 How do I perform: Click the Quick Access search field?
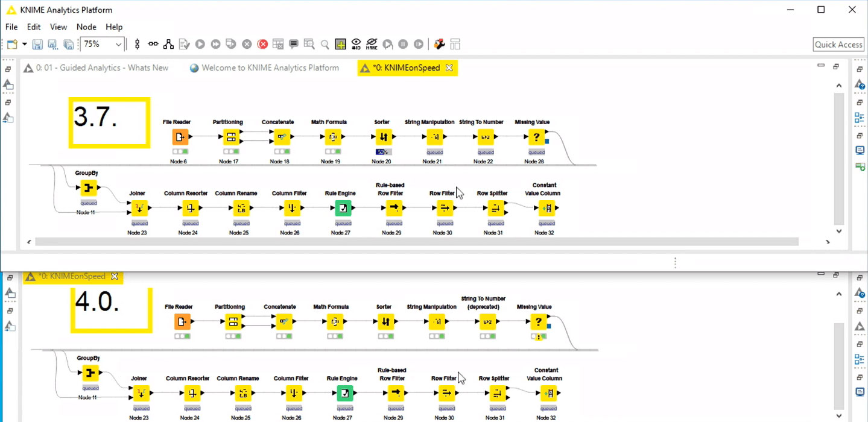(x=838, y=45)
